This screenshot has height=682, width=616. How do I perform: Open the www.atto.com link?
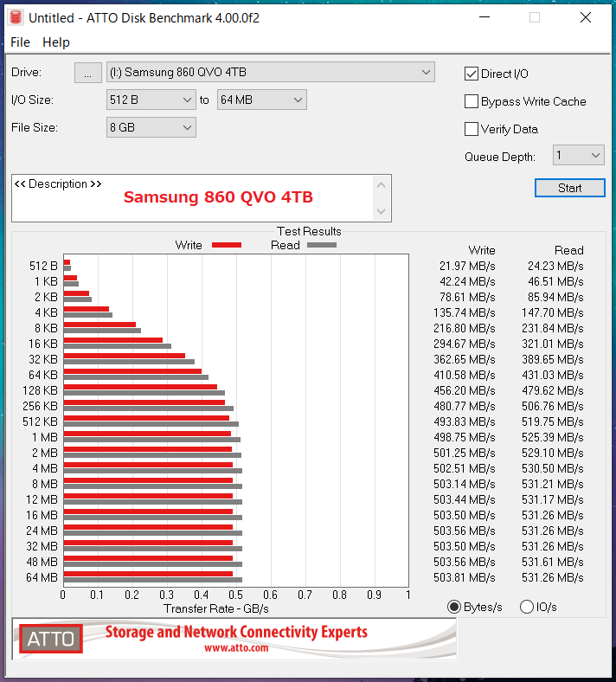point(236,648)
